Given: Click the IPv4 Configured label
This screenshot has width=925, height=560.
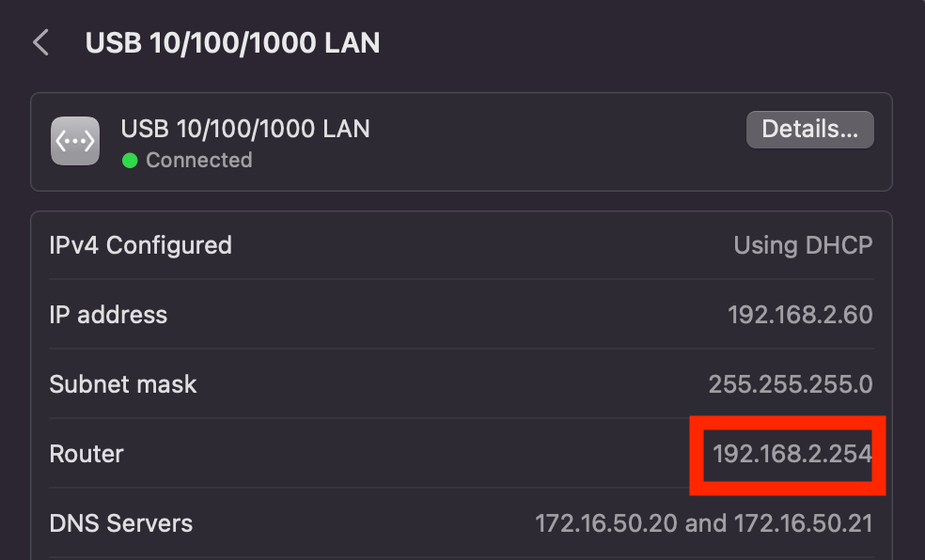Looking at the screenshot, I should pos(140,245).
